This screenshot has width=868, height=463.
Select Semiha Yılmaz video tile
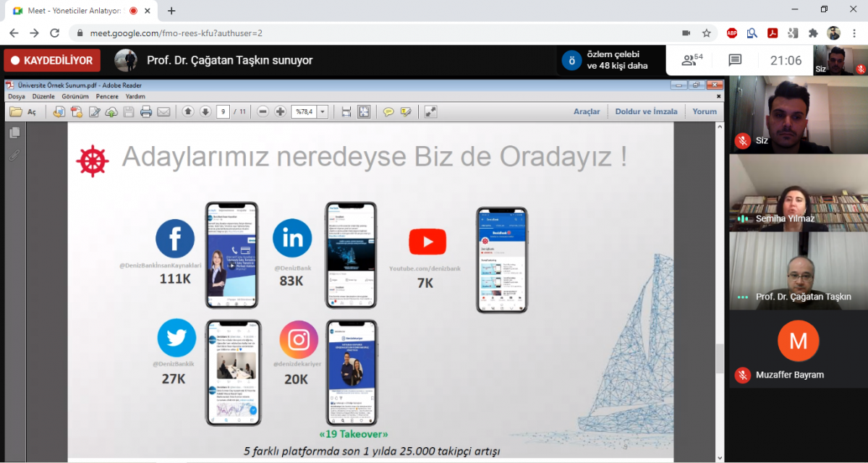tap(798, 192)
